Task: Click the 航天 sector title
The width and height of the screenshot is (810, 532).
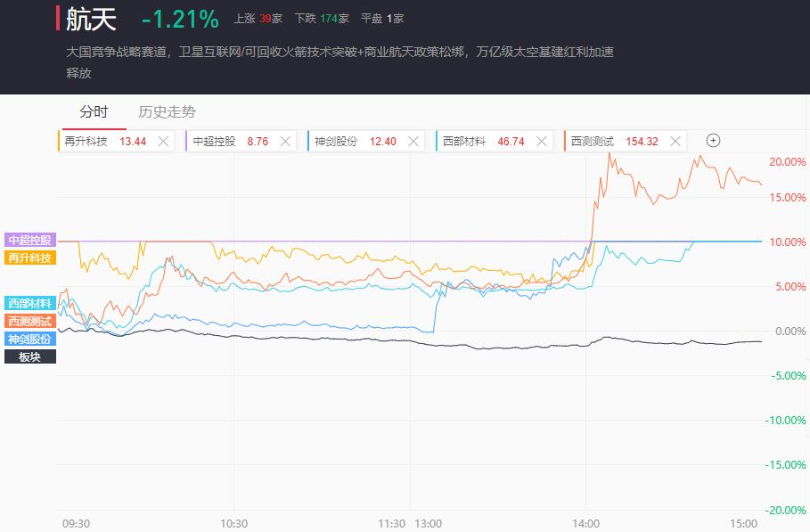Action: tap(91, 19)
